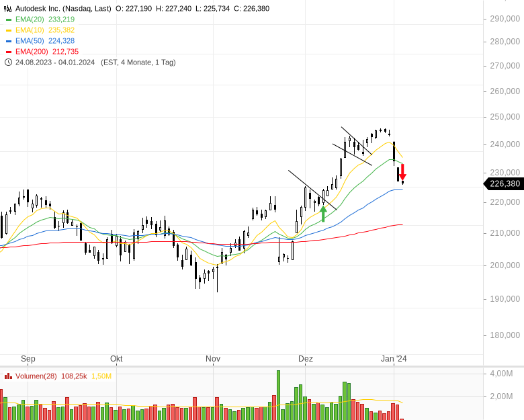Image resolution: width=524 pixels, height=420 pixels.
Task: Click the 290,000 price axis label
Action: click(505, 19)
